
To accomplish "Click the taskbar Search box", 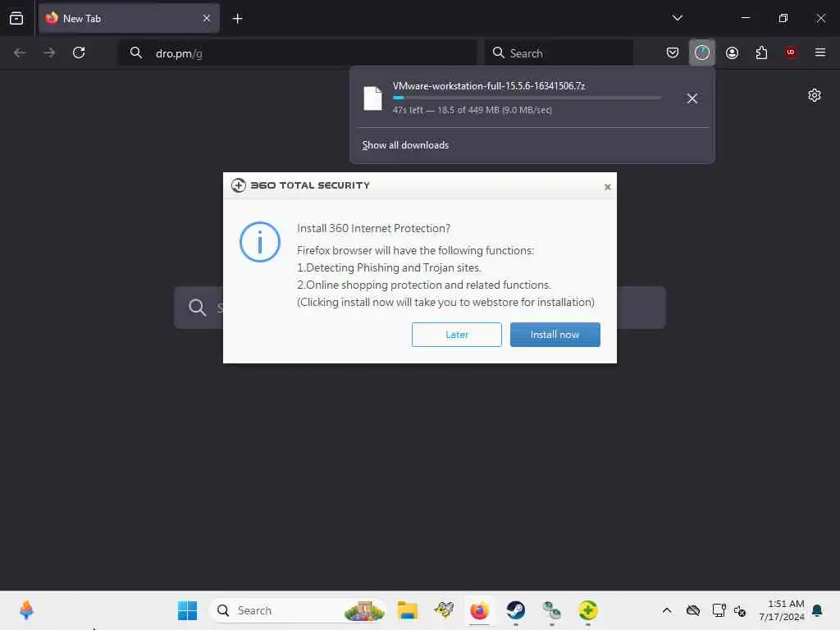I will click(298, 610).
